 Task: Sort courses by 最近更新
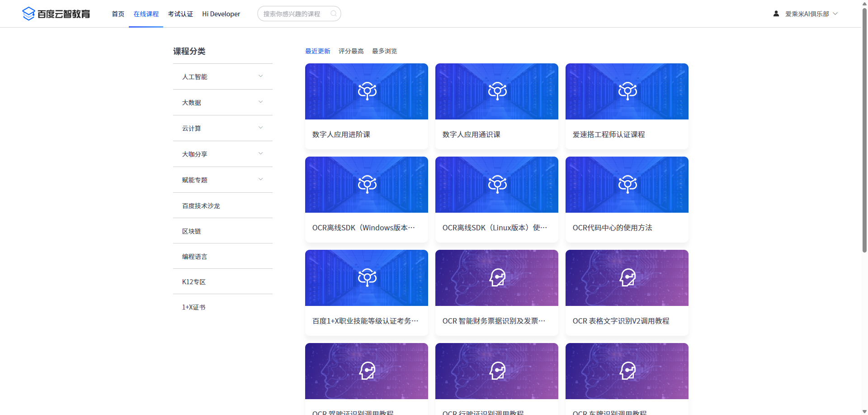pyautogui.click(x=318, y=51)
